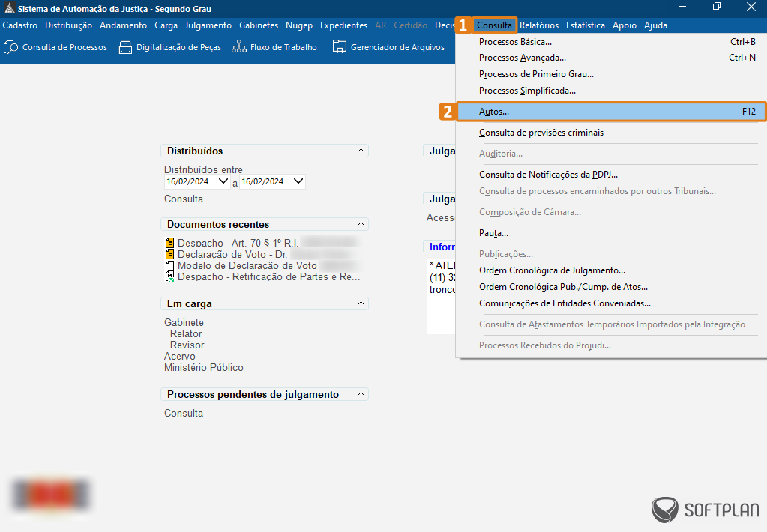Select Consulta de previsões criminais
Viewport: 767px width, 532px height.
(x=612, y=133)
